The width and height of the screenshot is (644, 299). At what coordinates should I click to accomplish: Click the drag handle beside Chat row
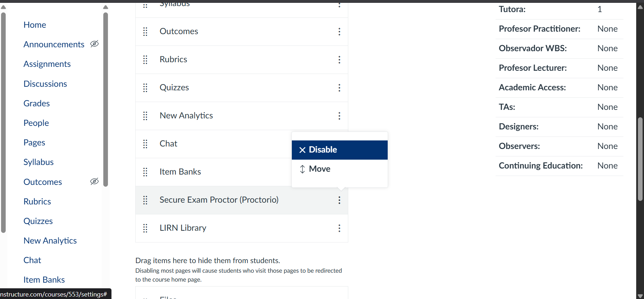point(145,144)
